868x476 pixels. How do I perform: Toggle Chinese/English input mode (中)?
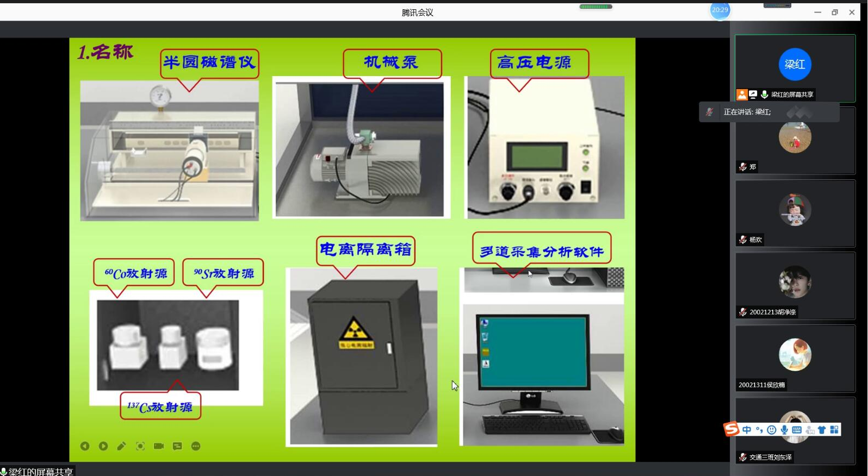pos(747,430)
